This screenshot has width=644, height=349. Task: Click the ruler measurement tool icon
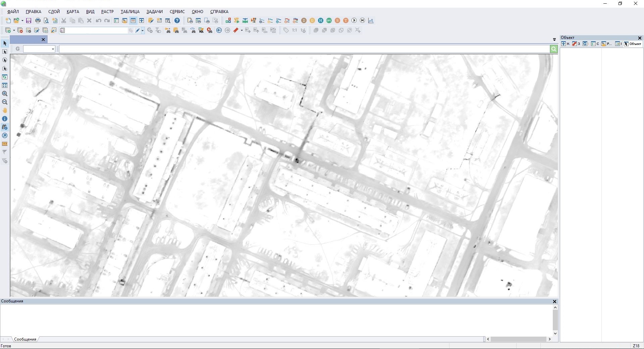point(5,144)
